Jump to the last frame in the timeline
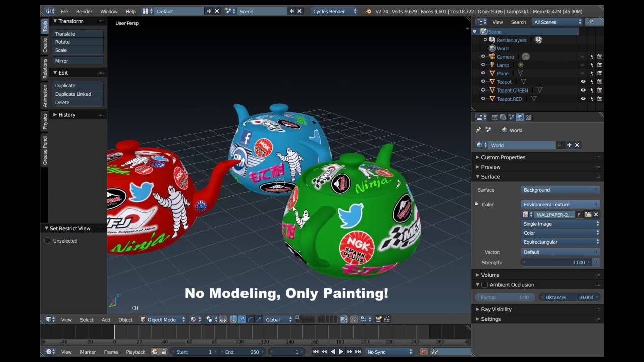Viewport: 644px width, 362px height. point(358,352)
